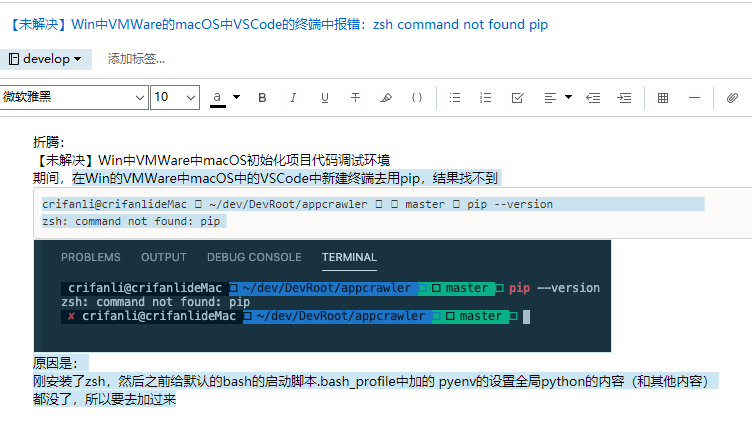Insert a code block with braces icon
The width and height of the screenshot is (752, 437).
tap(417, 98)
